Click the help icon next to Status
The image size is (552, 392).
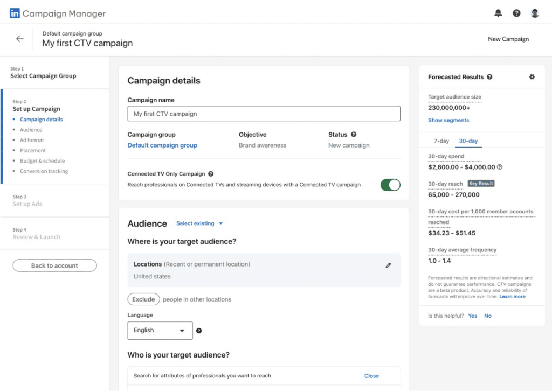(354, 135)
